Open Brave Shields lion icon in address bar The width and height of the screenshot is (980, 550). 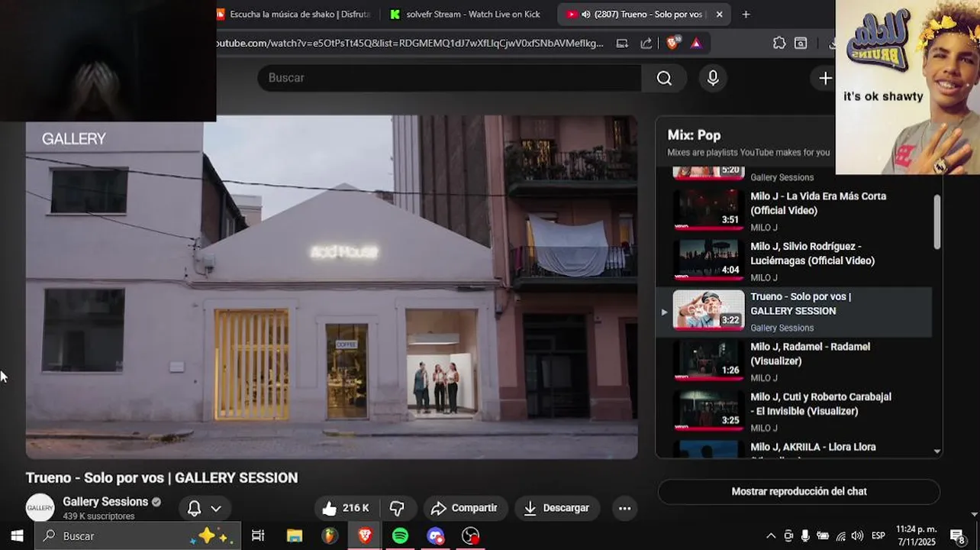pyautogui.click(x=672, y=43)
